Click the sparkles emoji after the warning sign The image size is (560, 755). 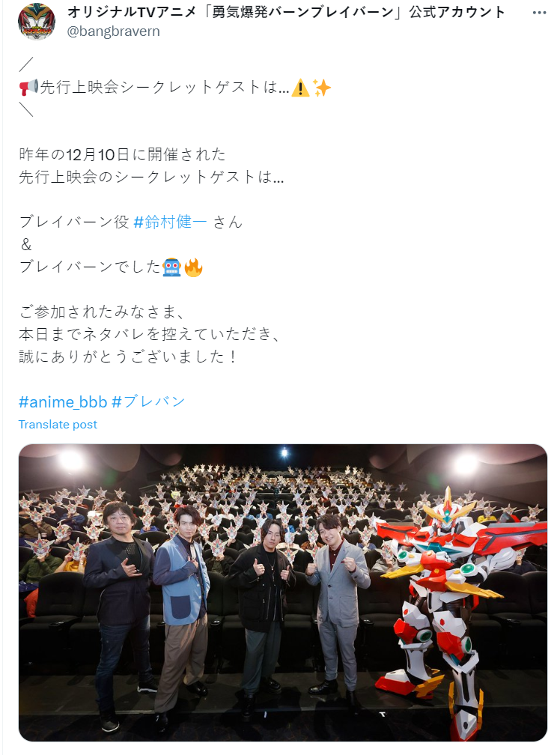pyautogui.click(x=322, y=88)
